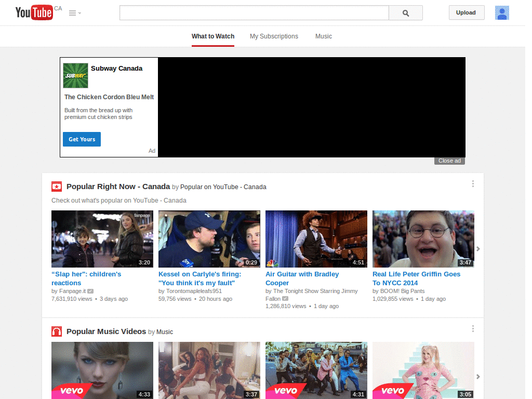Open Torontomapleleafs951 channel link
The height and width of the screenshot is (399, 532).
194,291
